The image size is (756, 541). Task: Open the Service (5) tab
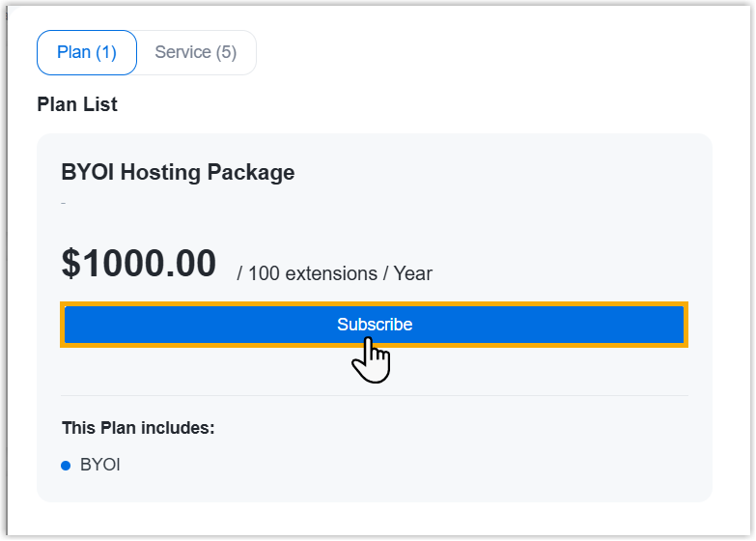(196, 52)
